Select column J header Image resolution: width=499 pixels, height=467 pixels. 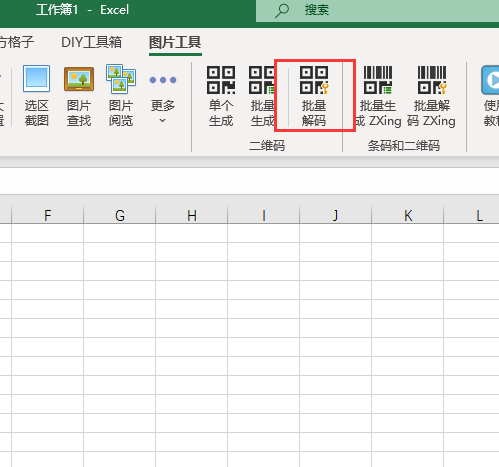tap(336, 215)
